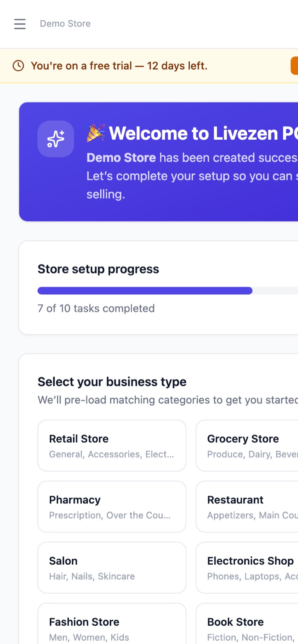Viewport: 298px width, 644px height.
Task: Choose Pharmacy as business type
Action: pyautogui.click(x=112, y=507)
